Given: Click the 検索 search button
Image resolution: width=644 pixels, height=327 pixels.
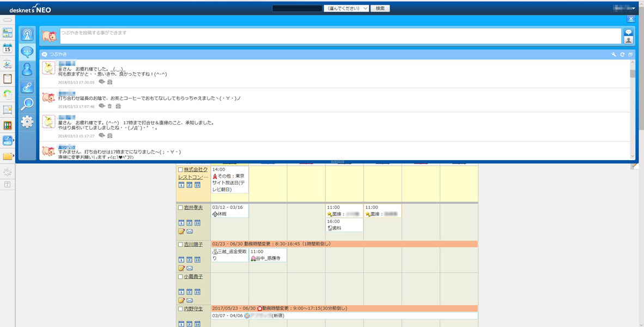Looking at the screenshot, I should (x=380, y=8).
